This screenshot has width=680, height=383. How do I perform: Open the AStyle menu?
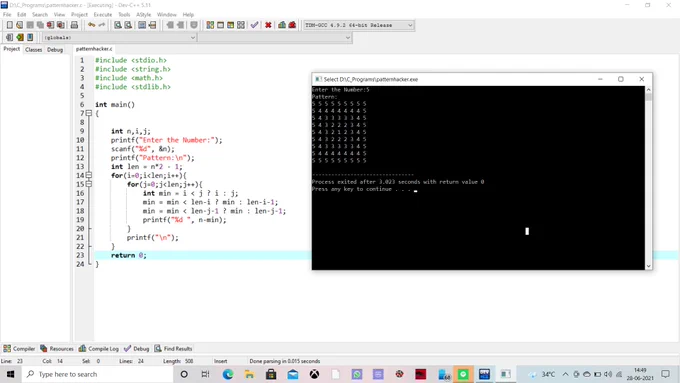tap(144, 14)
